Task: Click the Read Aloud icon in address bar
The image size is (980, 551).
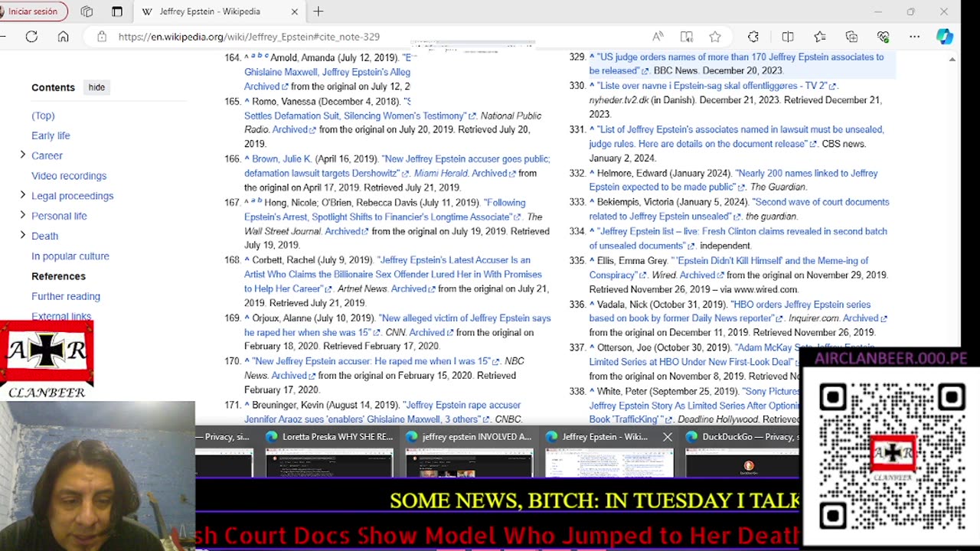Action: (x=658, y=37)
